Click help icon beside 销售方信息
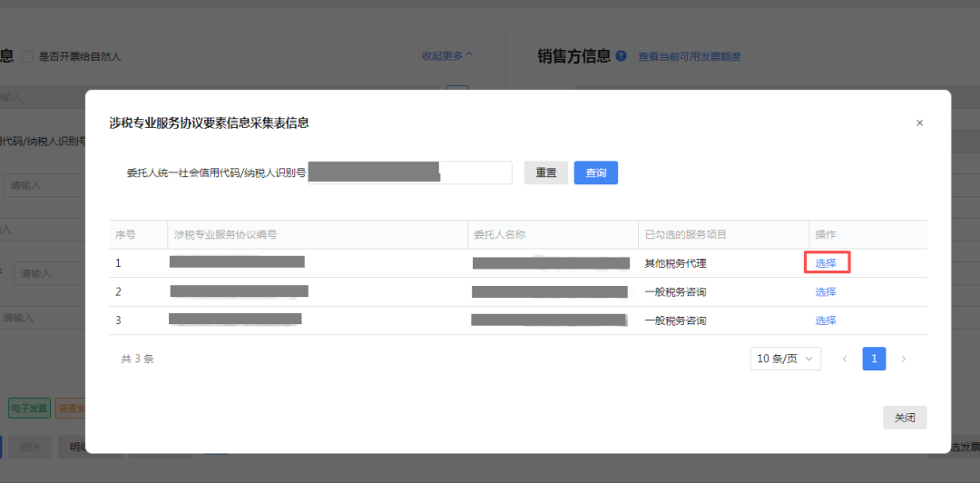The width and height of the screenshot is (980, 483). point(621,56)
